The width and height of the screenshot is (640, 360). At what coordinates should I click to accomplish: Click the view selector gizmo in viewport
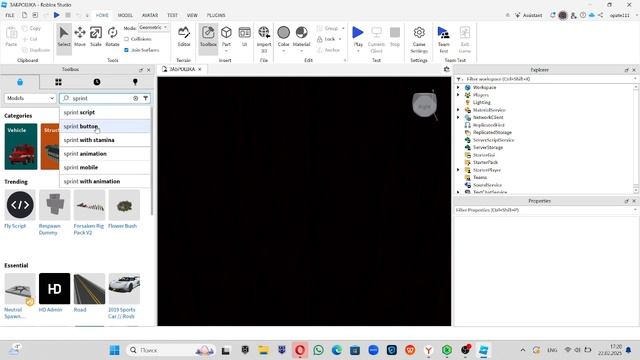(x=424, y=105)
